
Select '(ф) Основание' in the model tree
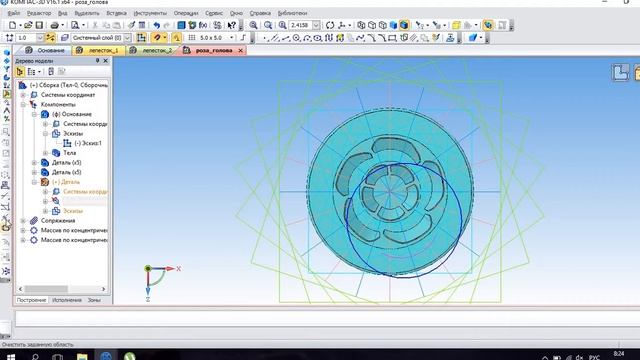pos(72,114)
